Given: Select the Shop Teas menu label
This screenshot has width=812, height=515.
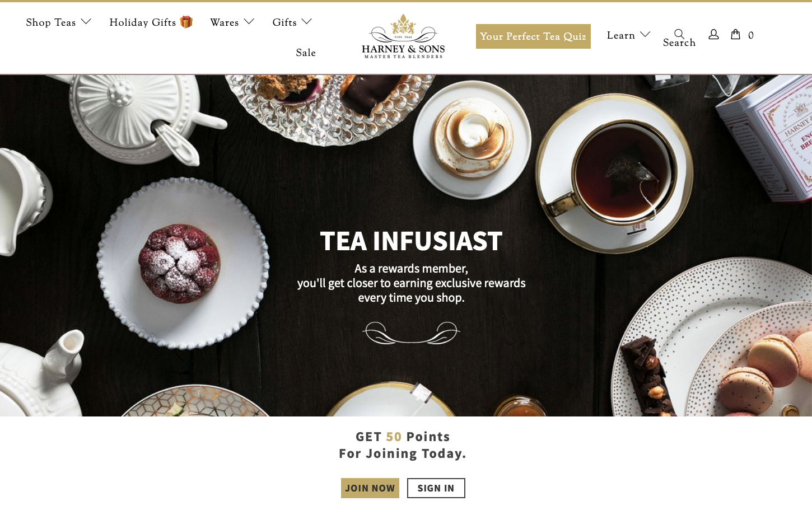Looking at the screenshot, I should pos(51,22).
